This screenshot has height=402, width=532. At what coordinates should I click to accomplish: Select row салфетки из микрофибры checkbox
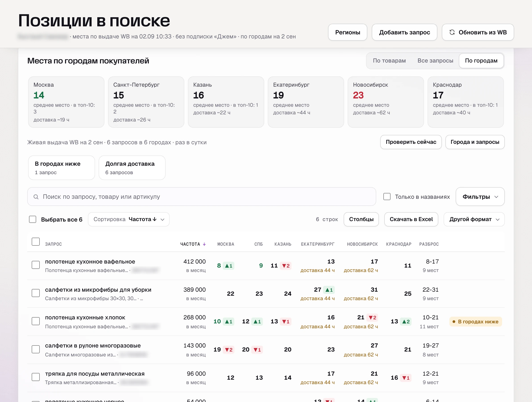click(36, 293)
